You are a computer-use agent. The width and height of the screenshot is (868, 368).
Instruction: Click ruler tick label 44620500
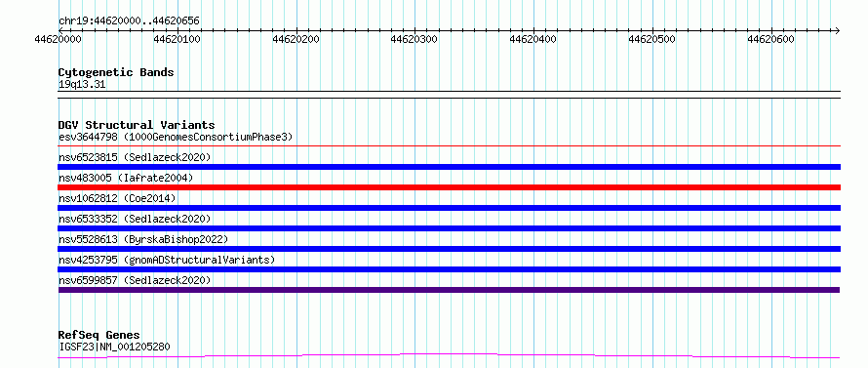(652, 39)
